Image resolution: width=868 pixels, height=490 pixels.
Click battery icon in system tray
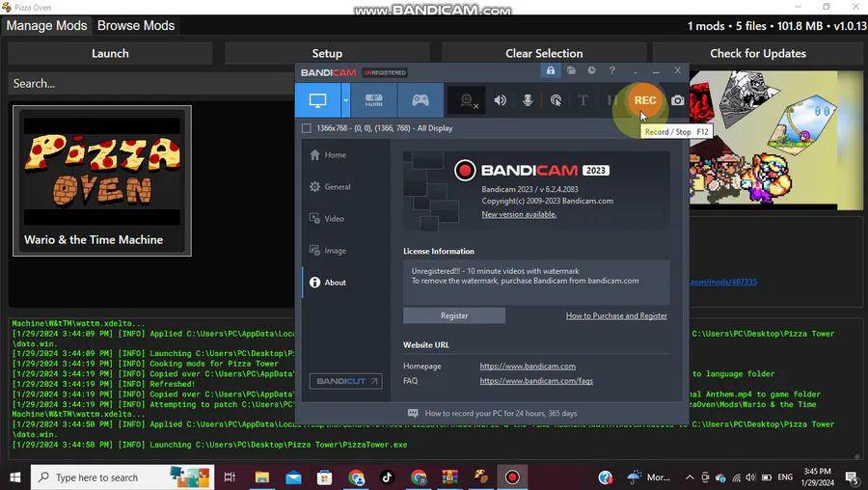767,477
